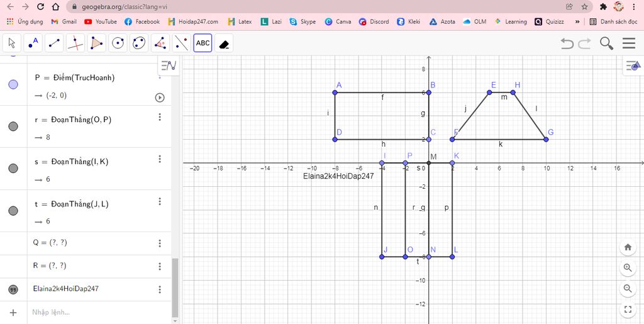Screen dimensions: 644x324
Task: Open the Facebook bookmark
Action: pos(142,22)
